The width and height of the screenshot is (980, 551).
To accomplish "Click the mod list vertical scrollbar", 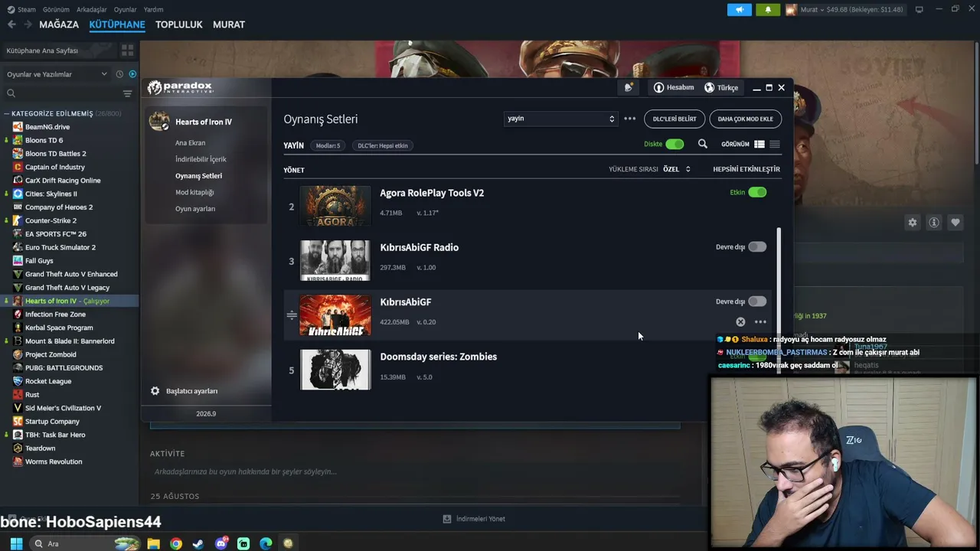I will tap(778, 298).
